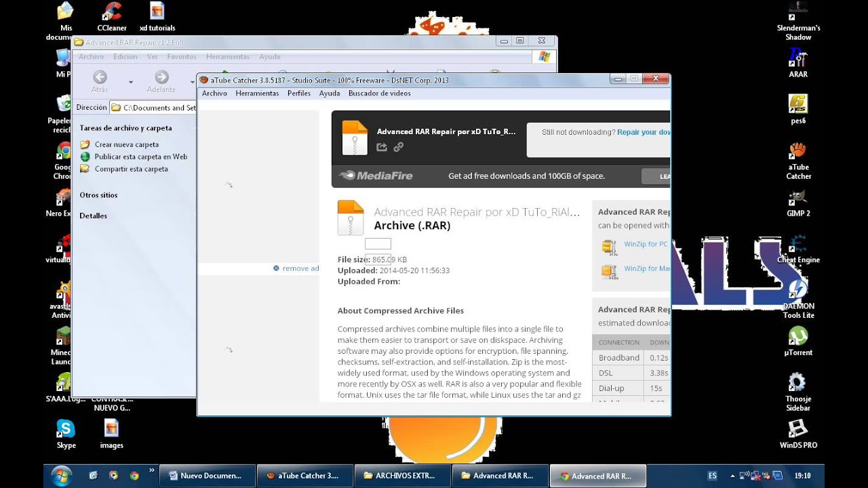This screenshot has width=868, height=488.
Task: Click Crear nueva carpeta task link
Action: [127, 144]
